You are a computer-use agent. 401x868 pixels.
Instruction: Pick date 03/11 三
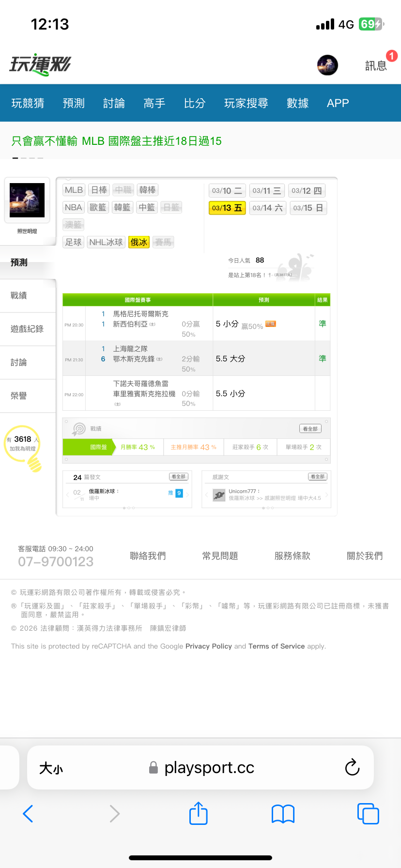click(267, 191)
